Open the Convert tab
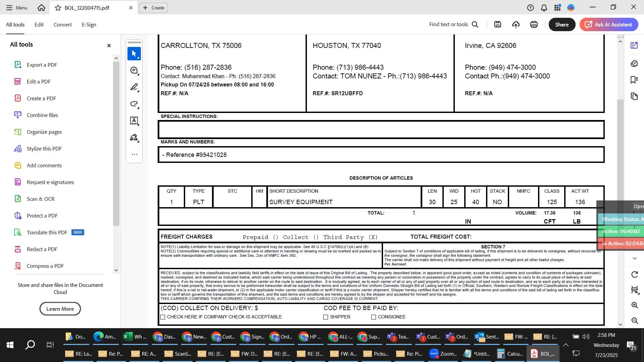The width and height of the screenshot is (644, 362). coord(63,24)
